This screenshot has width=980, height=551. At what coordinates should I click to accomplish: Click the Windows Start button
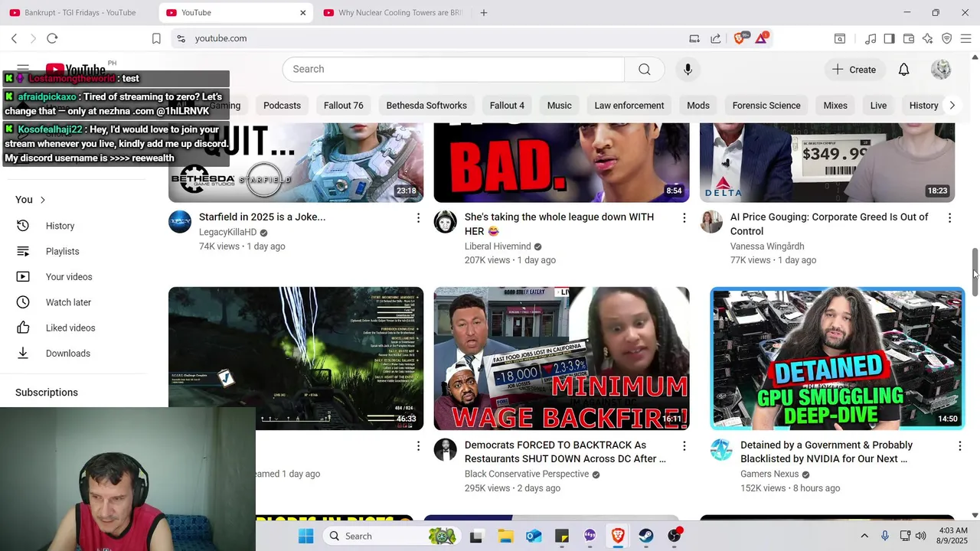(x=306, y=536)
